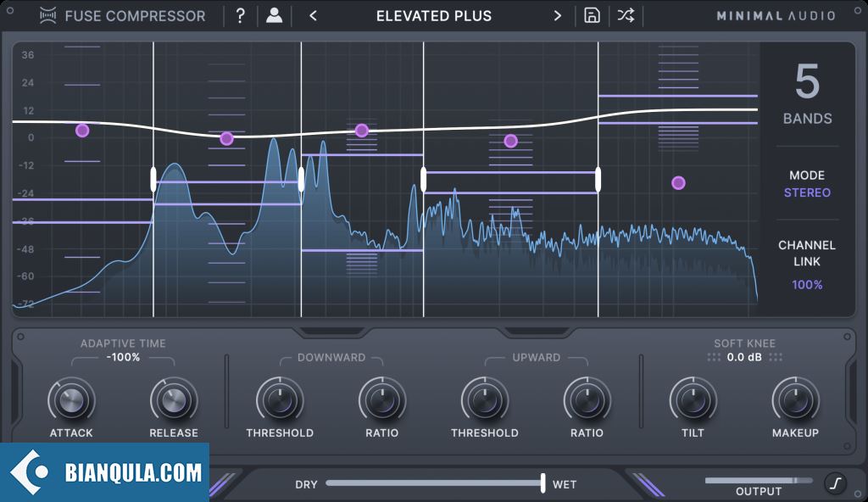Click the Attack knob

(71, 400)
